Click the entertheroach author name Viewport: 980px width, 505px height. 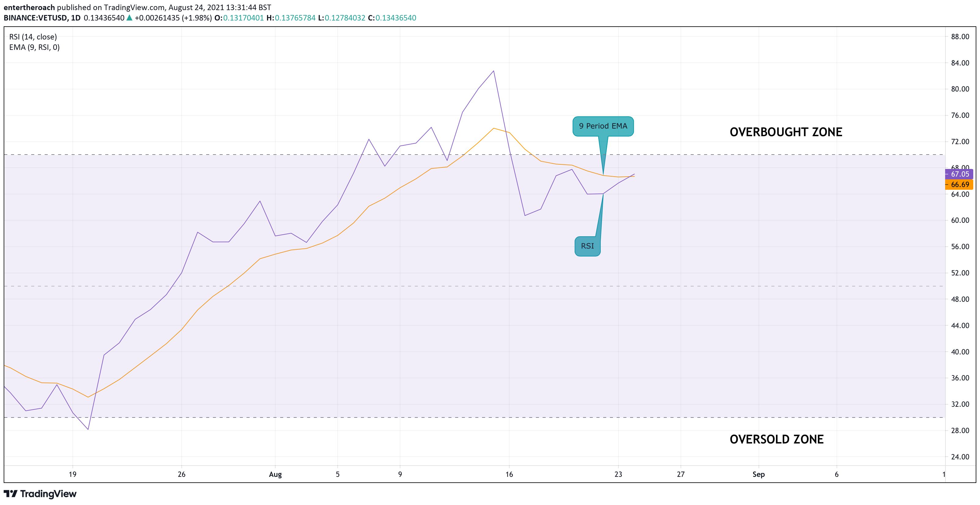[29, 8]
